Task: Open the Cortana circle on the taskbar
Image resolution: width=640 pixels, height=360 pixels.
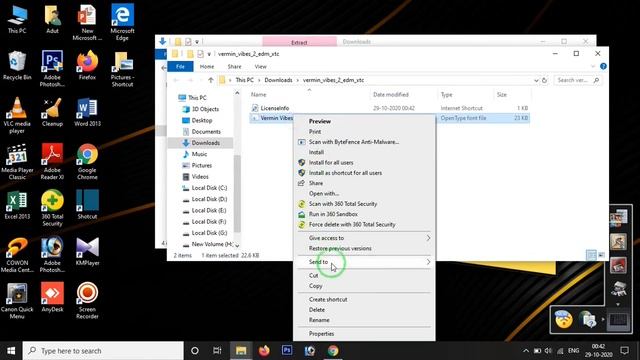Action: 195,351
